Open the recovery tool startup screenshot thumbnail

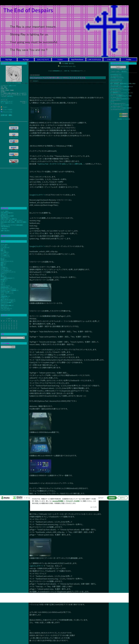[40, 292]
